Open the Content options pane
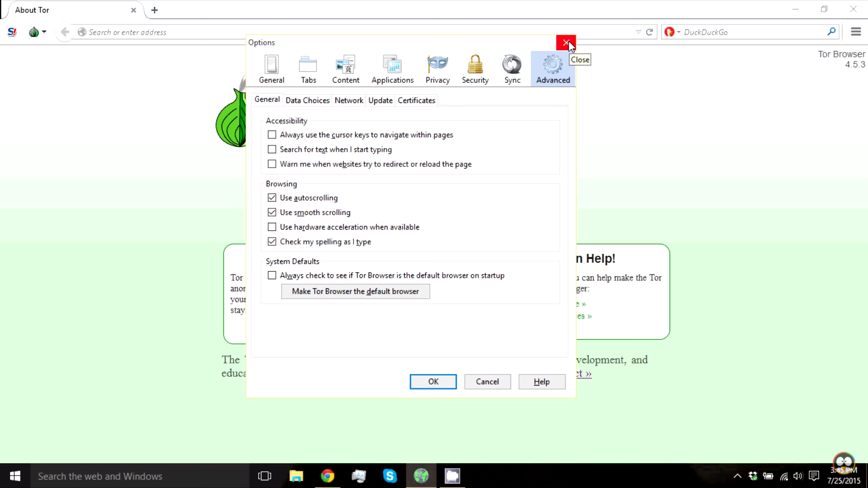 click(345, 69)
